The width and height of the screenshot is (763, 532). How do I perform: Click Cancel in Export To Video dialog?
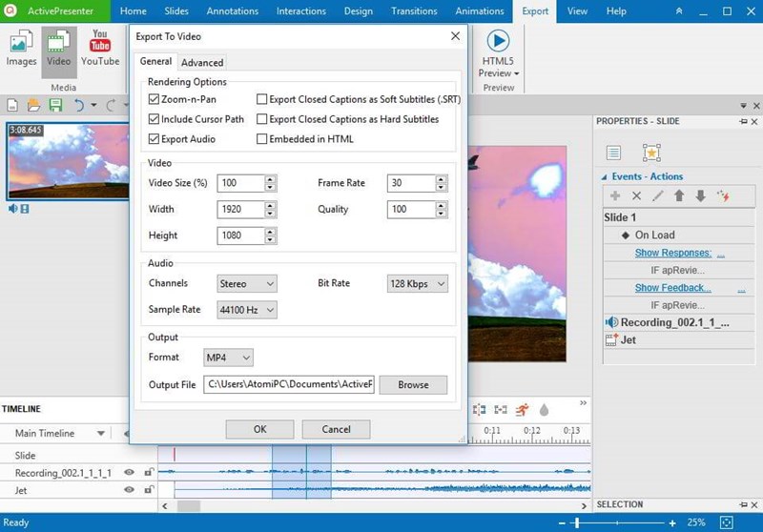click(x=337, y=429)
